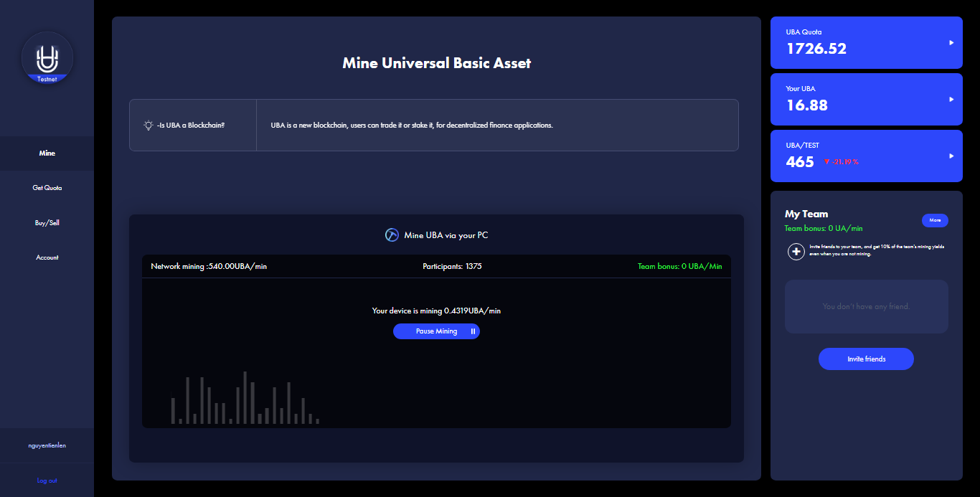Image resolution: width=980 pixels, height=497 pixels.
Task: Click Network mining 540.00UBA/min text
Action: [x=209, y=266]
